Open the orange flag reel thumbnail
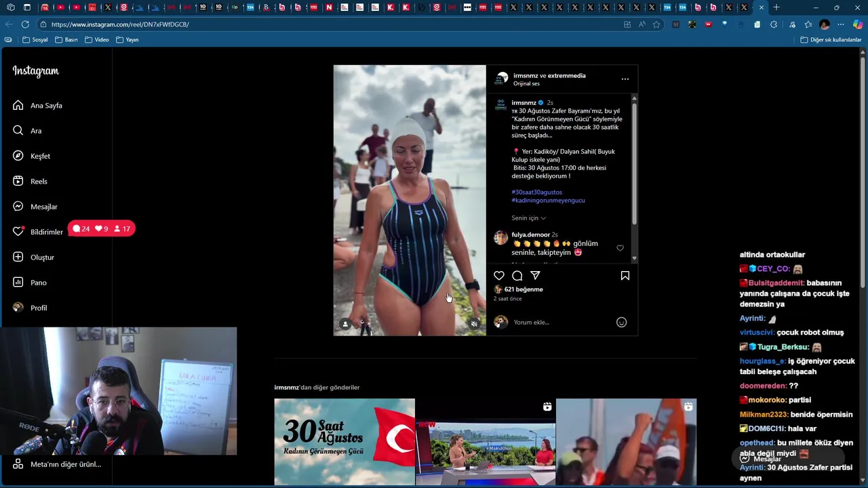Image resolution: width=868 pixels, height=488 pixels. [x=627, y=442]
